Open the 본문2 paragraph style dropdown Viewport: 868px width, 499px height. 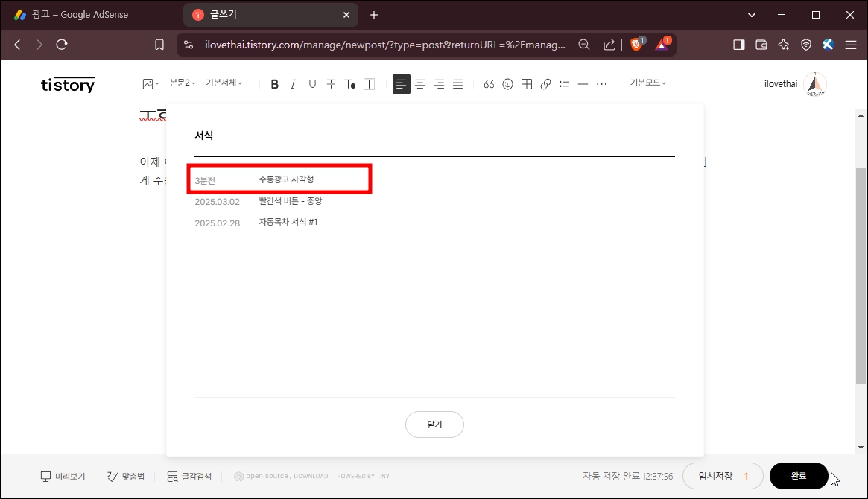coord(181,83)
